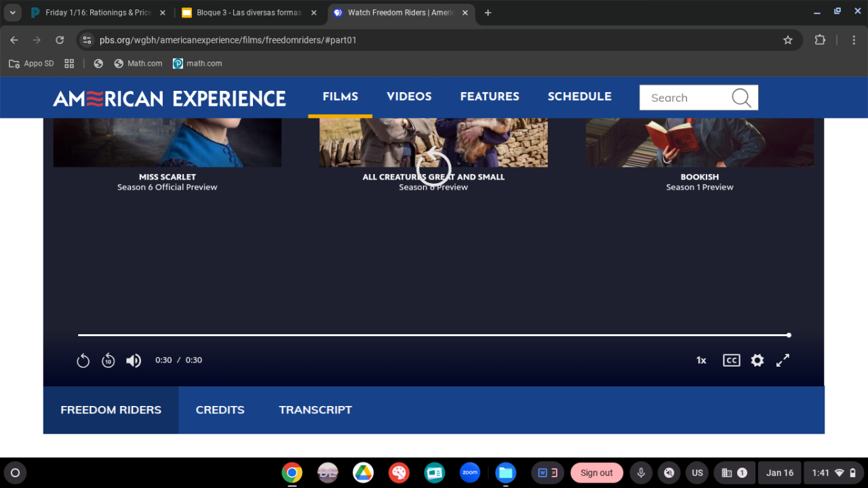This screenshot has height=488, width=868.
Task: Close the Bloque 3 tab
Action: [x=314, y=13]
